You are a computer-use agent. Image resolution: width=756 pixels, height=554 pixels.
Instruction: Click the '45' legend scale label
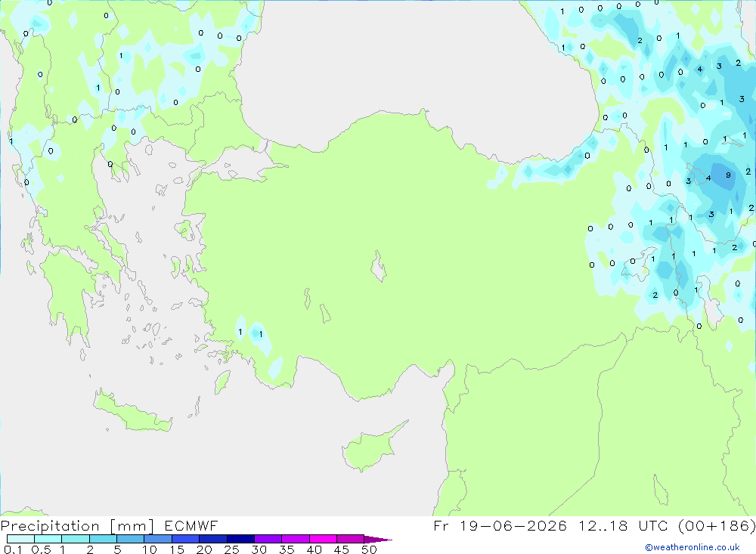tap(342, 549)
